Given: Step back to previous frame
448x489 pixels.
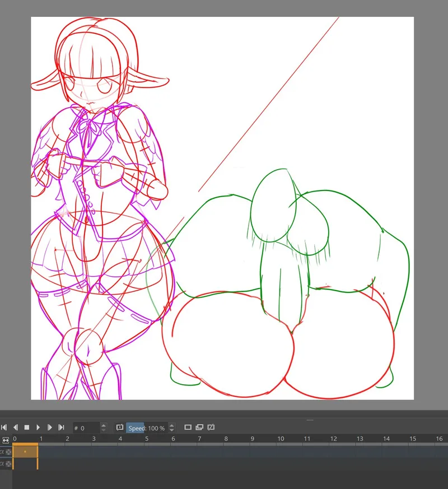Looking at the screenshot, I should click(15, 427).
